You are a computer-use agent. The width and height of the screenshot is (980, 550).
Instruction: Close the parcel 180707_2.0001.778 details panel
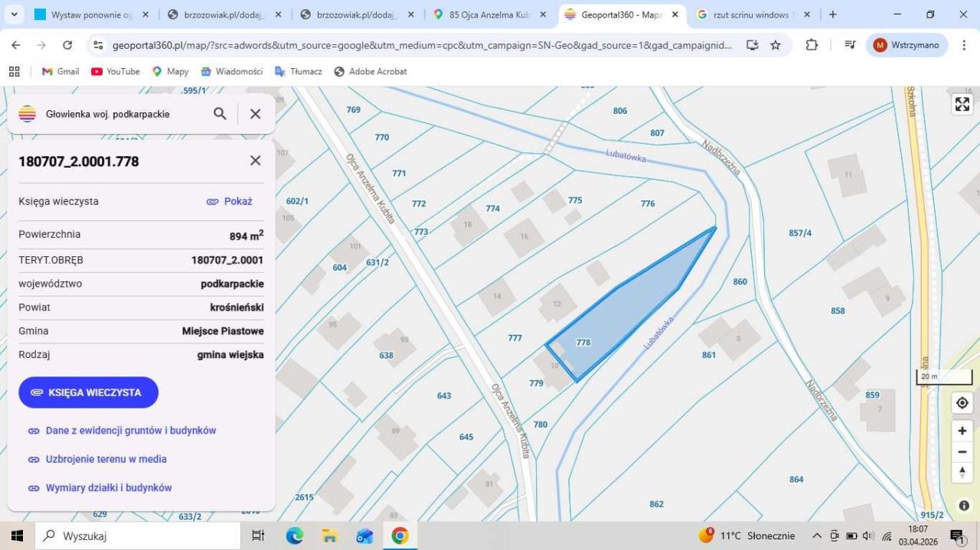coord(256,161)
